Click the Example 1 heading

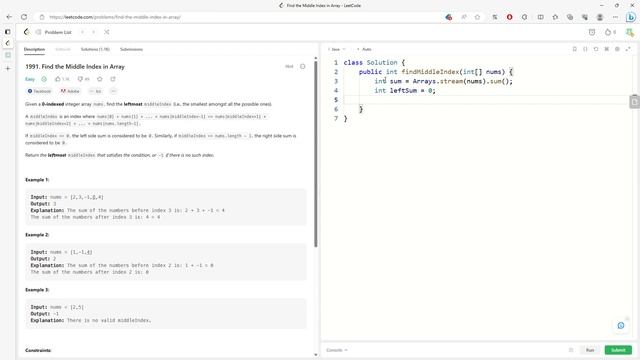[x=37, y=180]
